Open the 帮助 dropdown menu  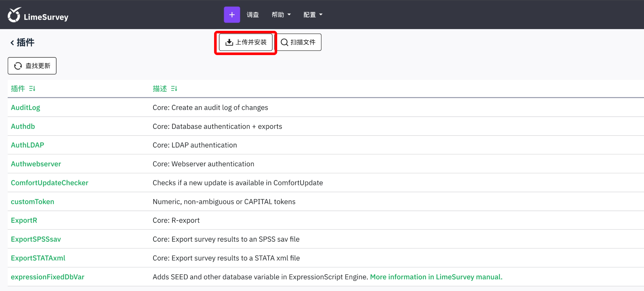click(281, 15)
